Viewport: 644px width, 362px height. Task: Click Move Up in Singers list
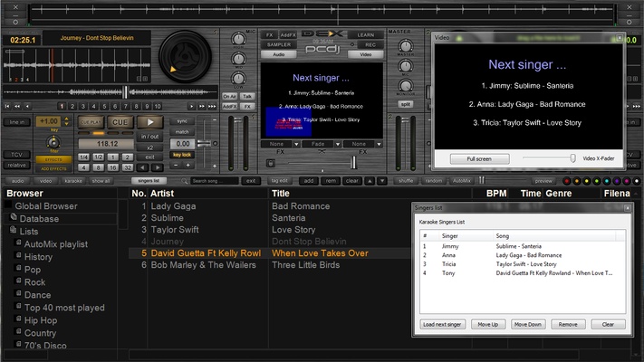(x=488, y=324)
